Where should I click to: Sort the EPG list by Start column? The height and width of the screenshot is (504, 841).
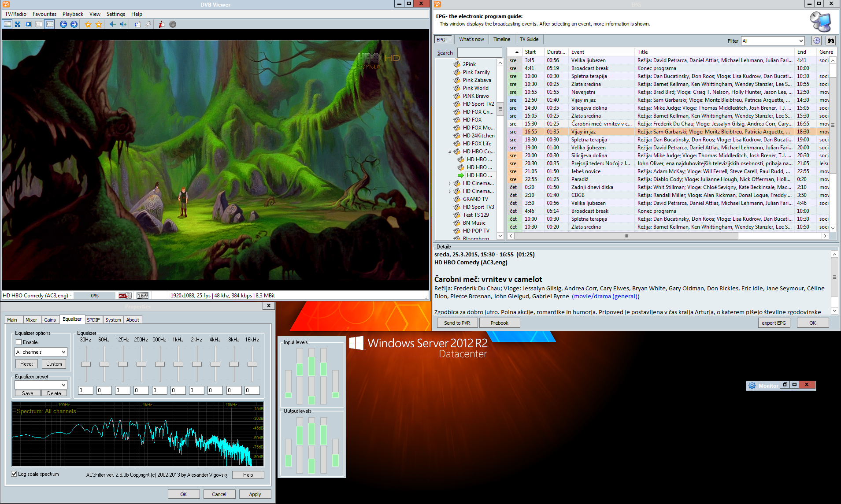533,52
